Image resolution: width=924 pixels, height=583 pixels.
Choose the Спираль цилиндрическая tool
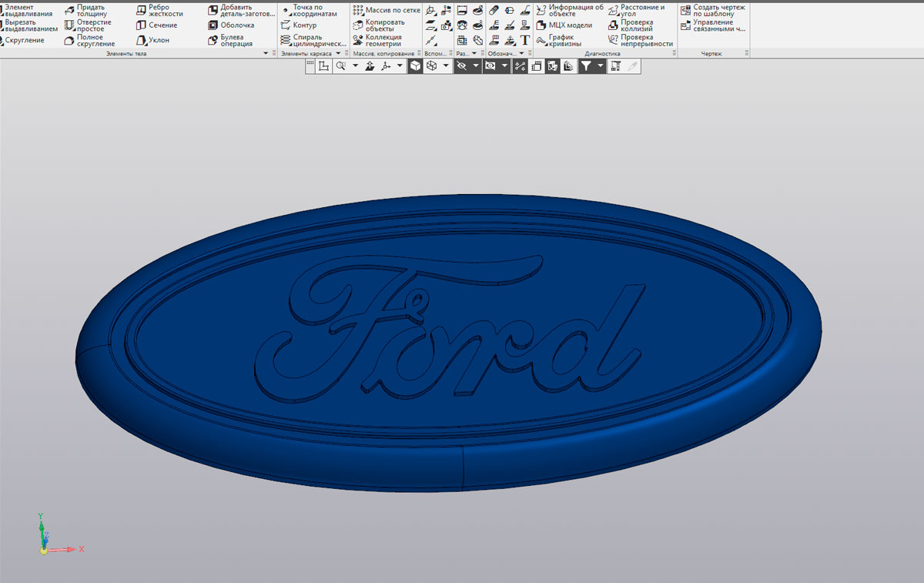(x=313, y=40)
